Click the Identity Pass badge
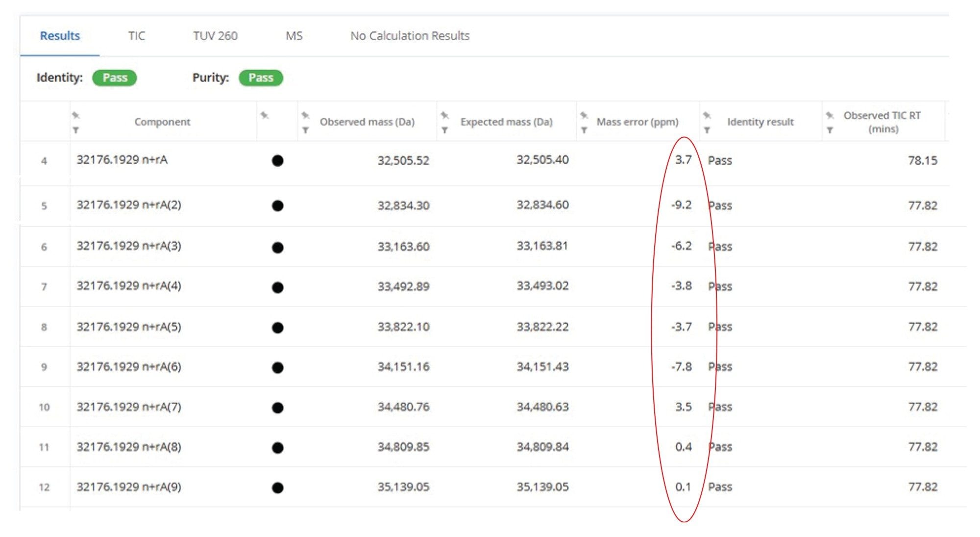Screen dimensions: 980x537 click(x=115, y=78)
